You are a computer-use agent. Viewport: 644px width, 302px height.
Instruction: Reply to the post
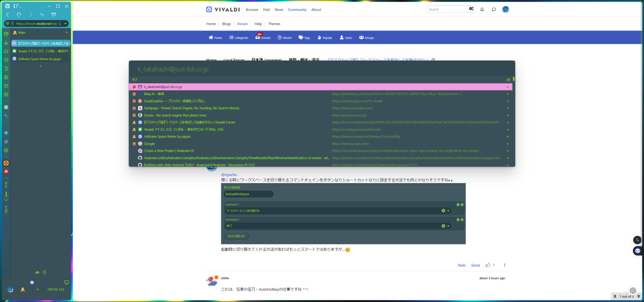coord(462,265)
